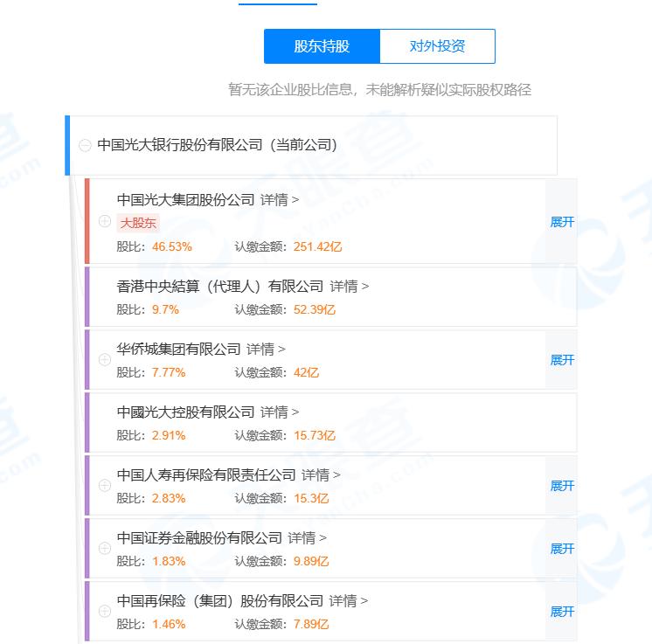This screenshot has height=644, width=652.
Task: Expand the plus icon beside 中国再保险（集团）股份有限公司
Action: pos(105,611)
